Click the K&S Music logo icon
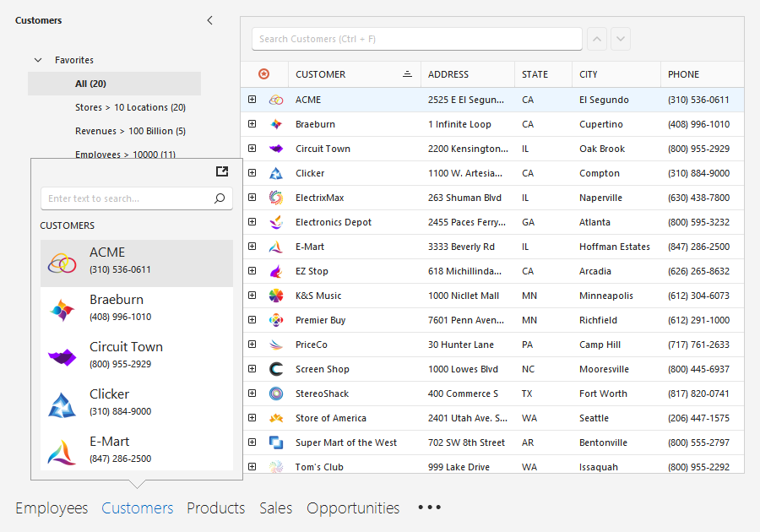The image size is (760, 532). (276, 296)
